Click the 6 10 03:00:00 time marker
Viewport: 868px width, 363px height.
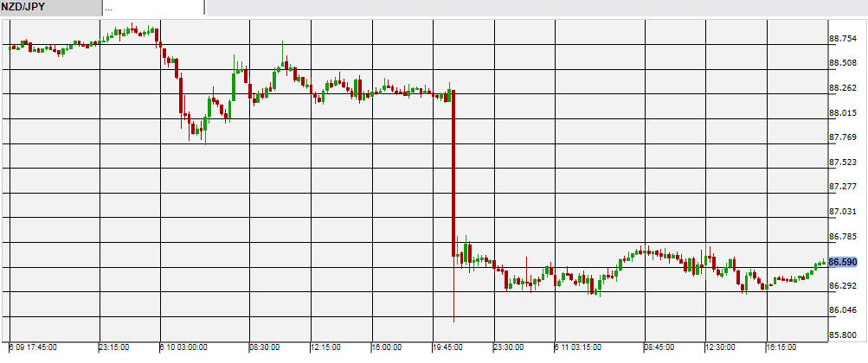184,347
